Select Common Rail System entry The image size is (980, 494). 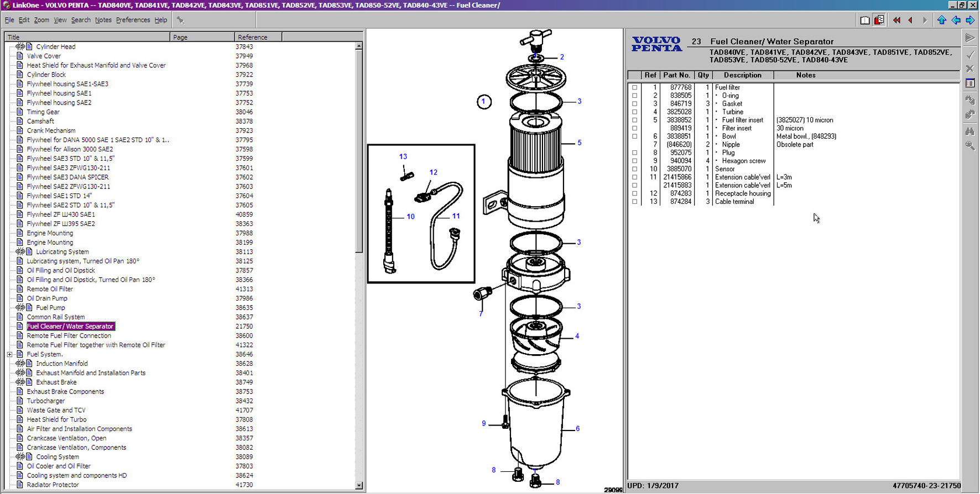56,317
